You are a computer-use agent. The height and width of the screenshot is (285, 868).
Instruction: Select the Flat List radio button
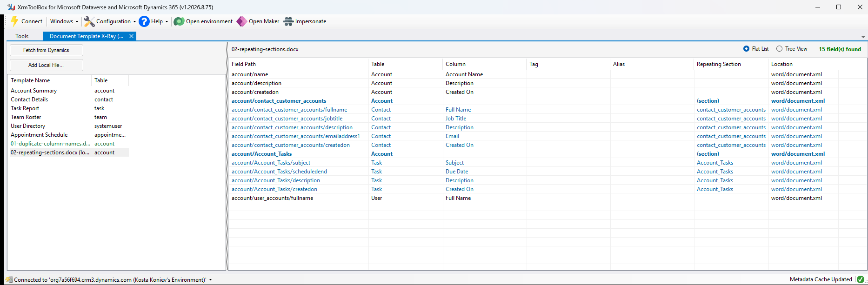(746, 49)
